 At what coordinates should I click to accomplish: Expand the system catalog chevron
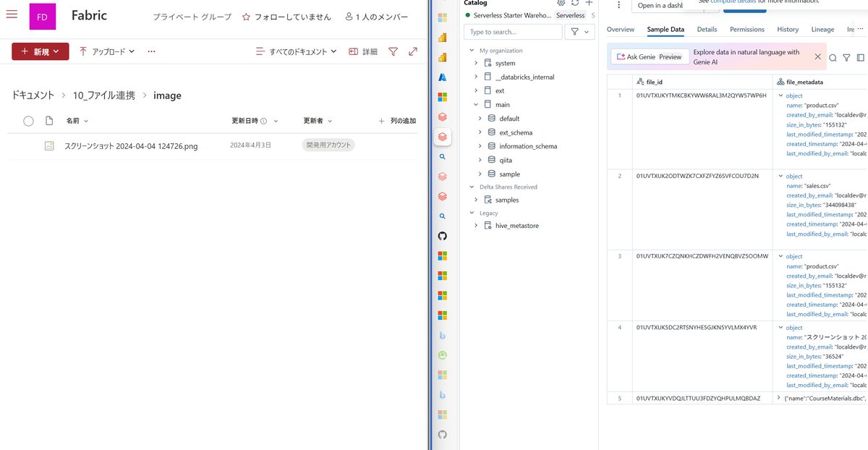click(476, 63)
